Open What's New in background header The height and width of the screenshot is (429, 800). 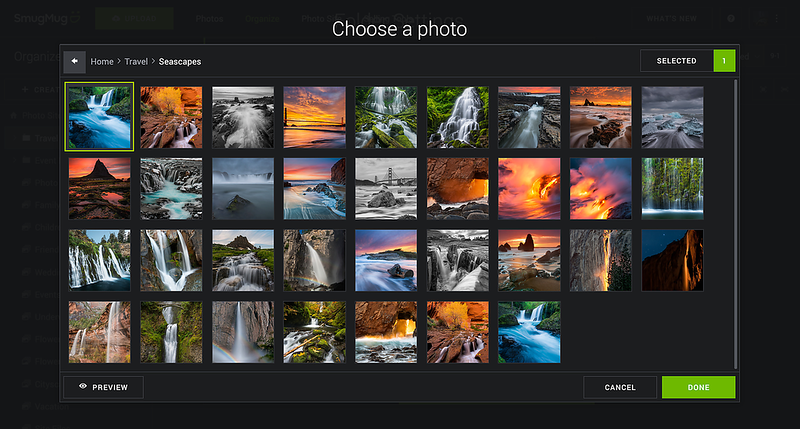coord(671,19)
